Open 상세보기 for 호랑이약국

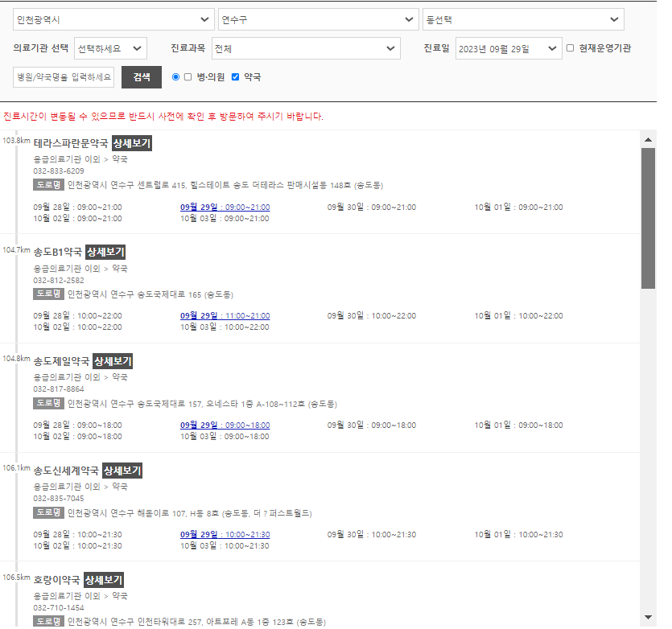tap(104, 580)
